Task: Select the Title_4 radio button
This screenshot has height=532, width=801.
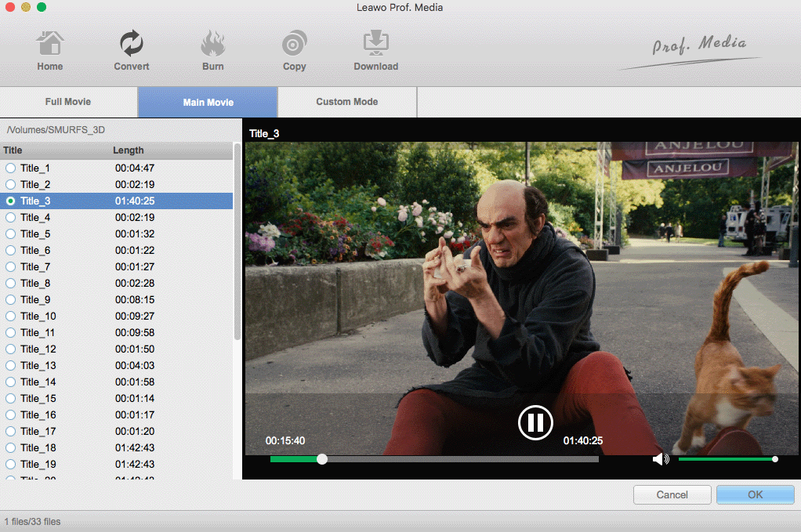Action: pos(11,218)
